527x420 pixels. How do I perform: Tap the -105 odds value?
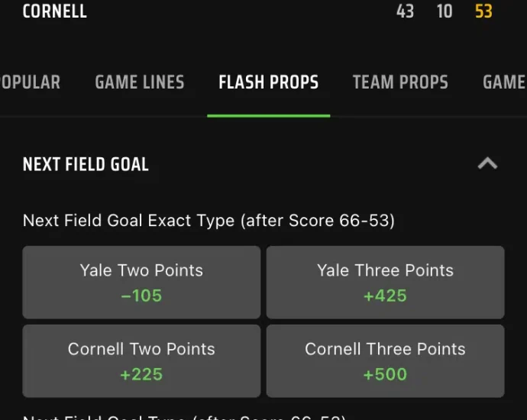(141, 296)
